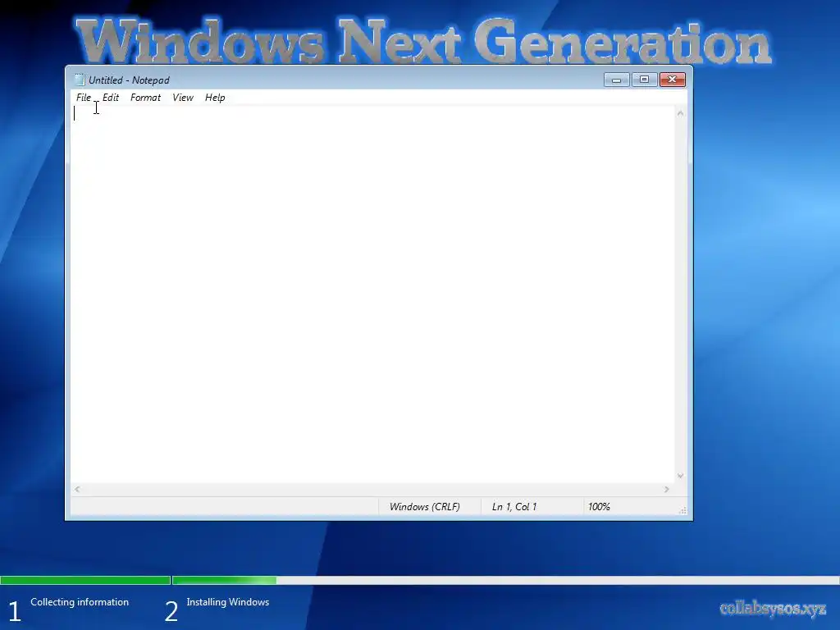Screen dimensions: 840x630
Task: Click the Installing Windows step label
Action: tap(228, 602)
